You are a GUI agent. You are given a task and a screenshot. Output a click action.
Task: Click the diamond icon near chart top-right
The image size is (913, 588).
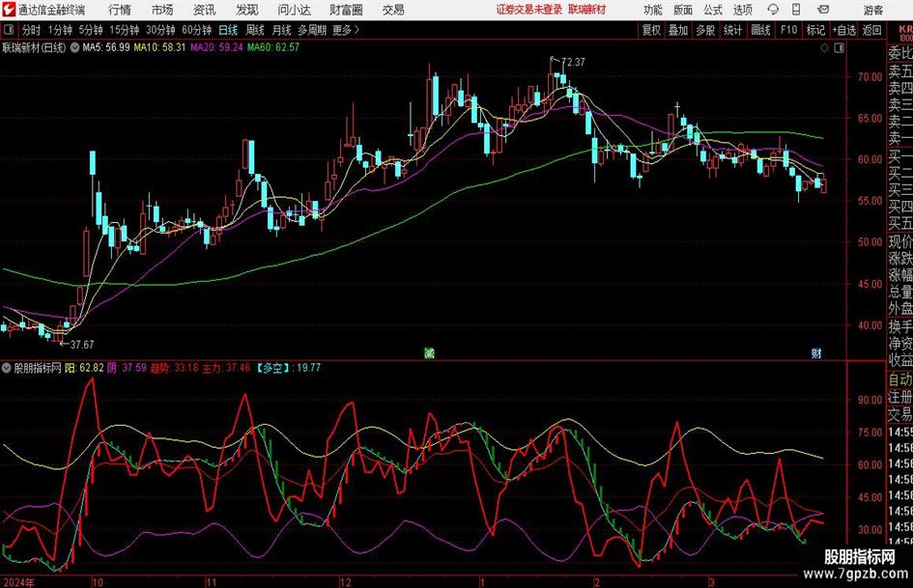tap(824, 48)
